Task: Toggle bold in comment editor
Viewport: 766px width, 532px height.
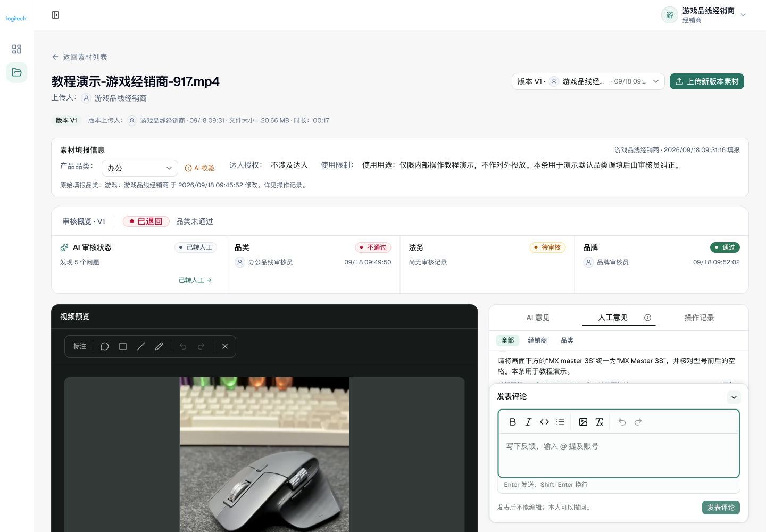Action: (512, 422)
